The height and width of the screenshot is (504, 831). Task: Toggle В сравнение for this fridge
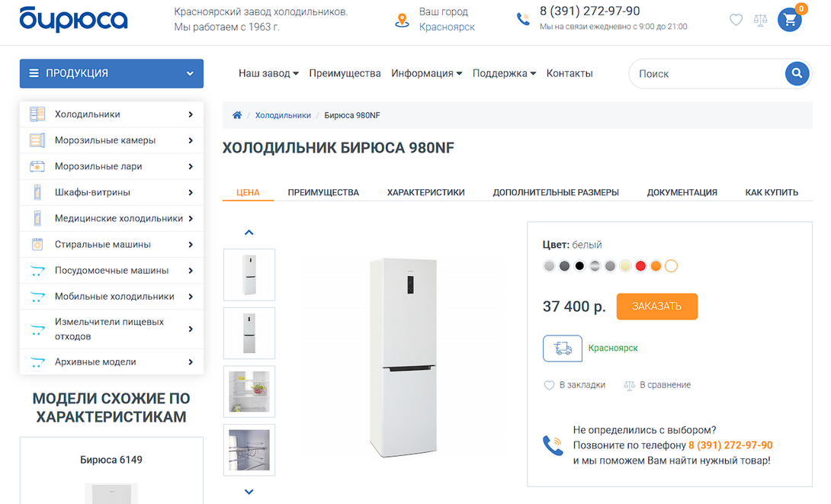click(657, 385)
